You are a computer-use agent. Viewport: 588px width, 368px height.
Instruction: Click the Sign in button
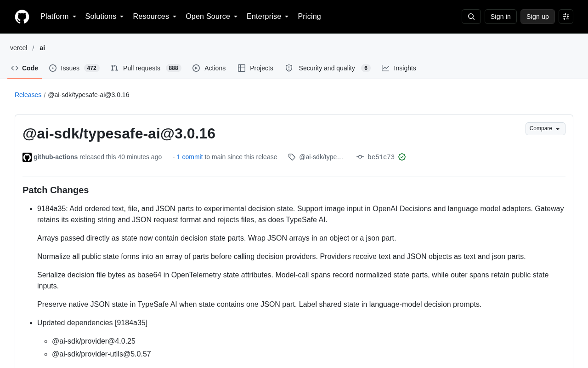[501, 17]
